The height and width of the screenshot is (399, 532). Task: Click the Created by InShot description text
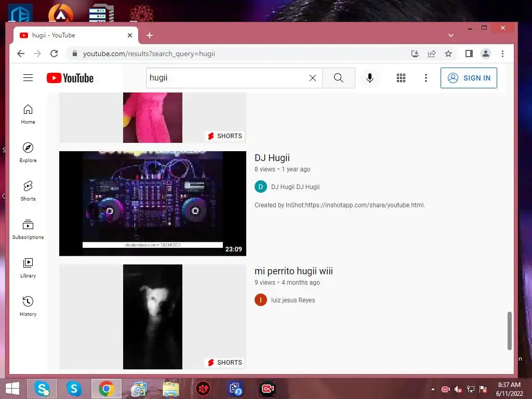click(x=340, y=205)
